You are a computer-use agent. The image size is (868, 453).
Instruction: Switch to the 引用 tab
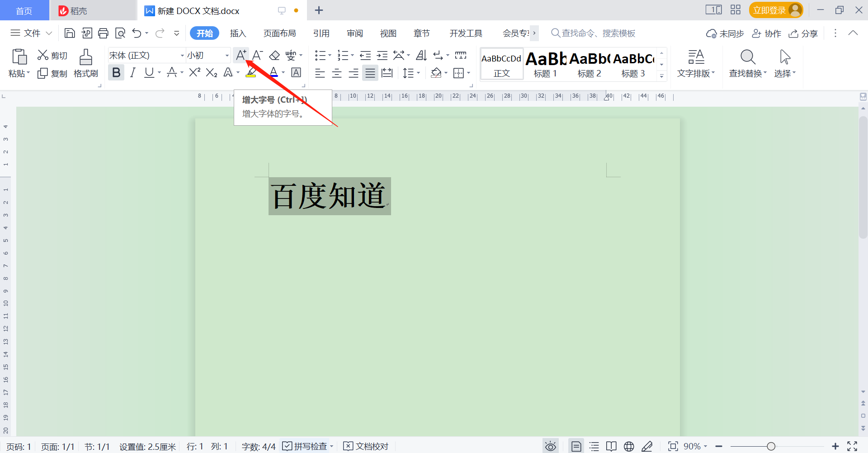coord(321,33)
